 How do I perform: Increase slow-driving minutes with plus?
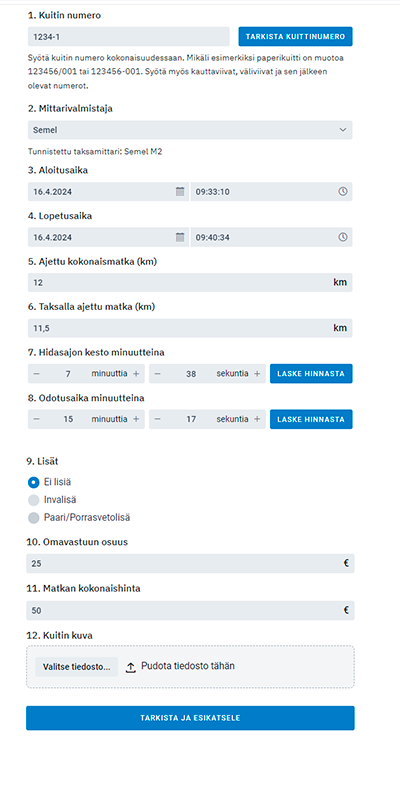[x=136, y=373]
